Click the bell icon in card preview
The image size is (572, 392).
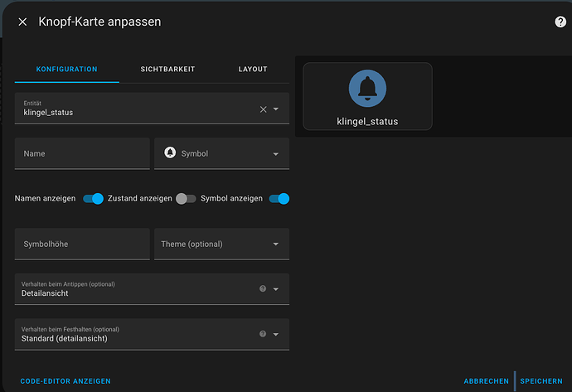(367, 89)
